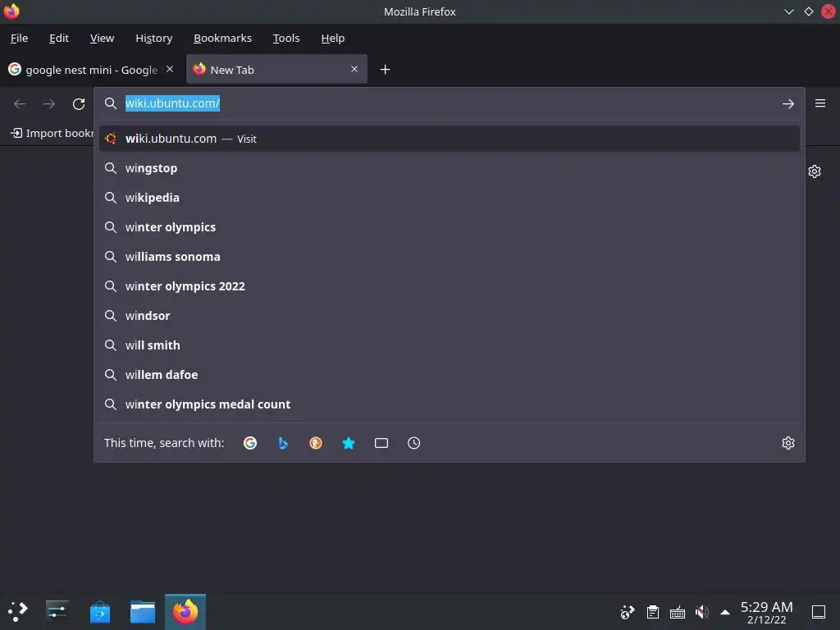The width and height of the screenshot is (840, 630).
Task: Open the Firefox hamburger application menu
Action: (x=819, y=103)
